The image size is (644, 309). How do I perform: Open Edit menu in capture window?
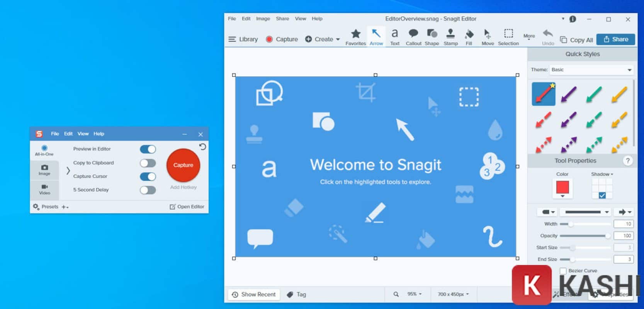(68, 134)
